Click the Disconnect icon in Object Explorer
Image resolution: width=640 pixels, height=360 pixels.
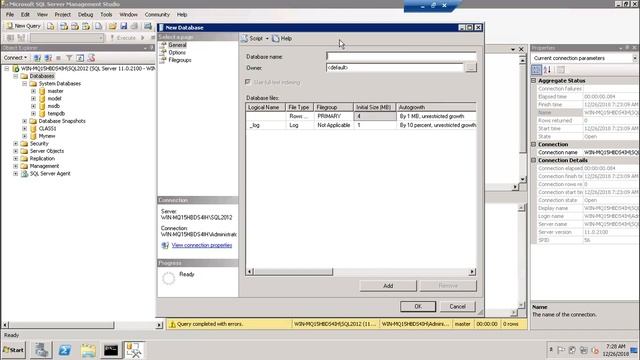pos(48,58)
